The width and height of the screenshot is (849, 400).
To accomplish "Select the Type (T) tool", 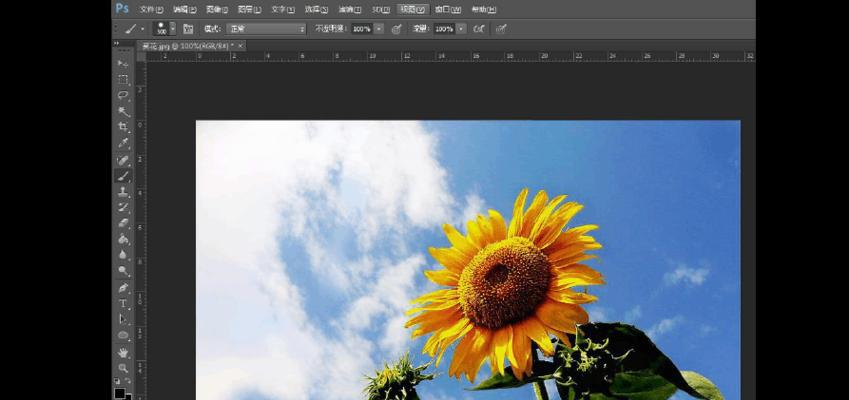I will point(123,304).
